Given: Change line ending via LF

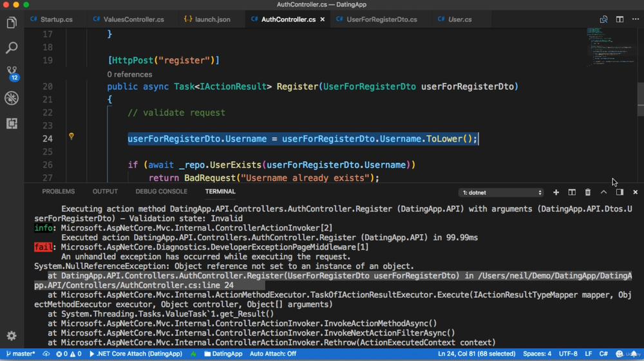Looking at the screenshot, I should click(x=589, y=354).
